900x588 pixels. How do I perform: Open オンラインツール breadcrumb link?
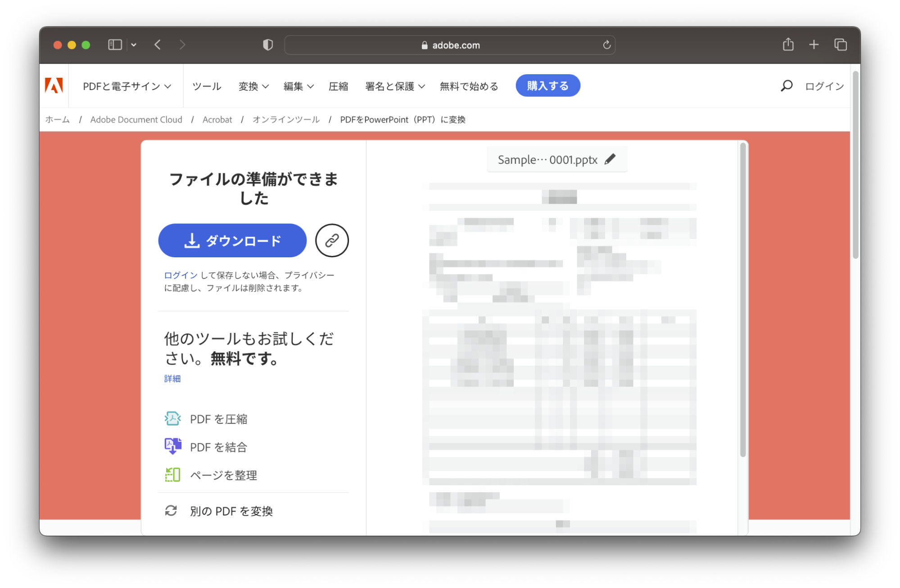(286, 119)
